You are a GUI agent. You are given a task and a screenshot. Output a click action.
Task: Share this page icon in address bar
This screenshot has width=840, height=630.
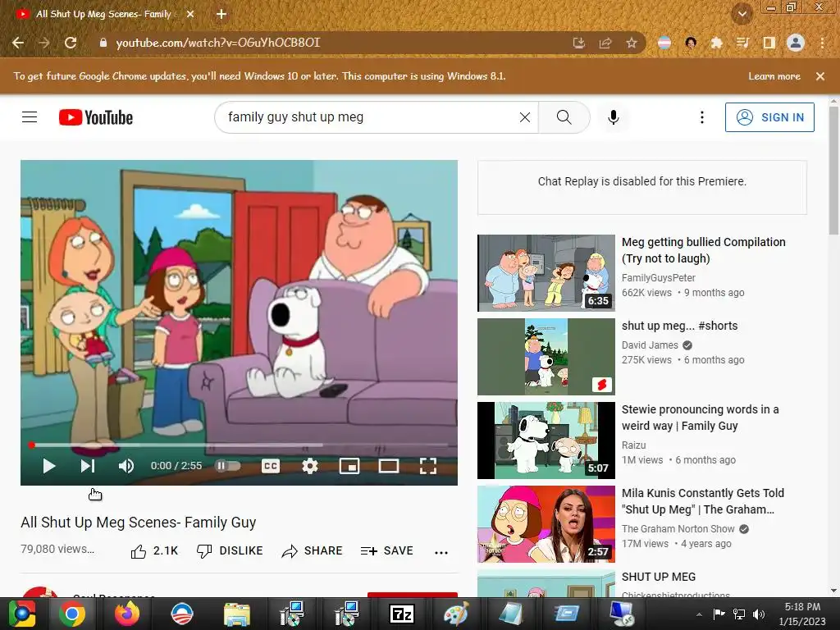(x=605, y=43)
